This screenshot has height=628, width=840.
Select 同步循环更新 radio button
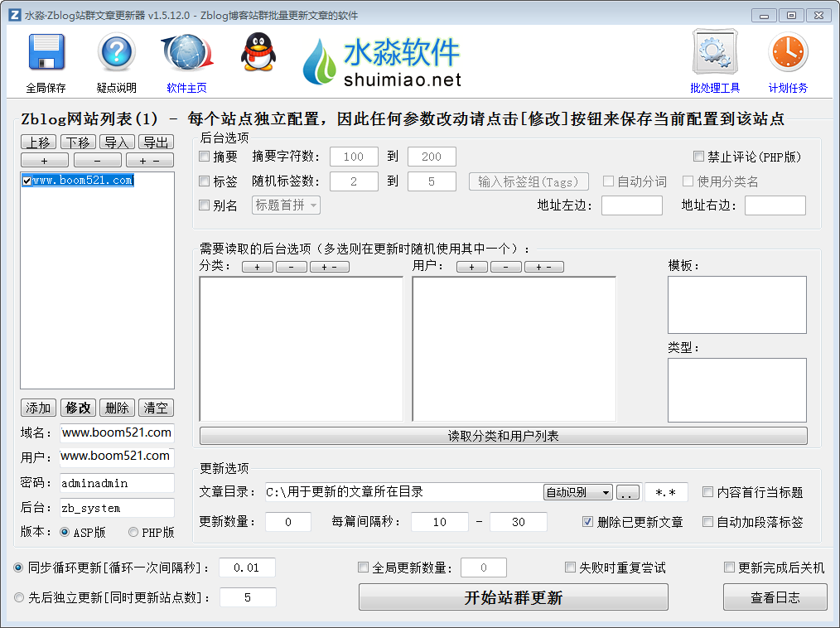point(19,568)
